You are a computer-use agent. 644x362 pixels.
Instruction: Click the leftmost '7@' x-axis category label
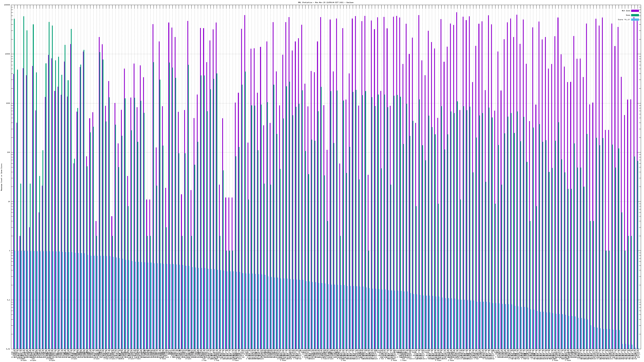(14, 351)
